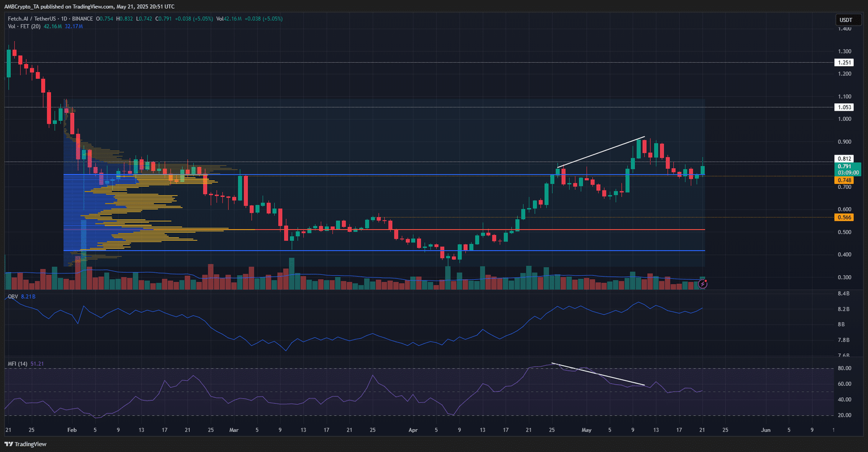Image resolution: width=868 pixels, height=452 pixels.
Task: Click the 1.300 price axis label
Action: pos(845,52)
